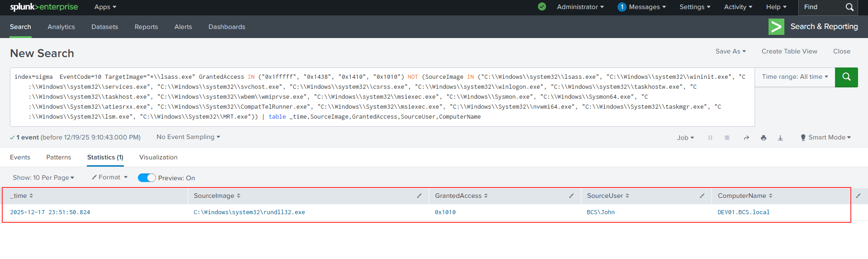Open the Job dropdown menu
The width and height of the screenshot is (868, 259).
coord(685,138)
